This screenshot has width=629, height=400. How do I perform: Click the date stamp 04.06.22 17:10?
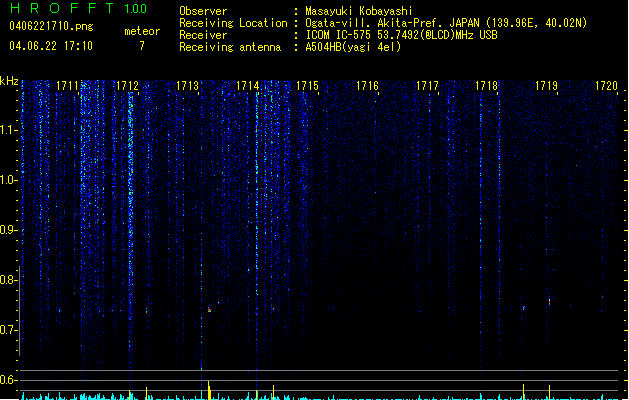51,46
